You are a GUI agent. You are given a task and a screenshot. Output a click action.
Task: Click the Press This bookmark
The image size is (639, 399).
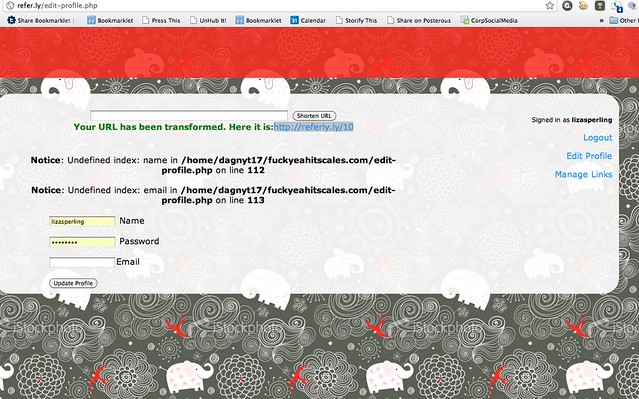161,20
